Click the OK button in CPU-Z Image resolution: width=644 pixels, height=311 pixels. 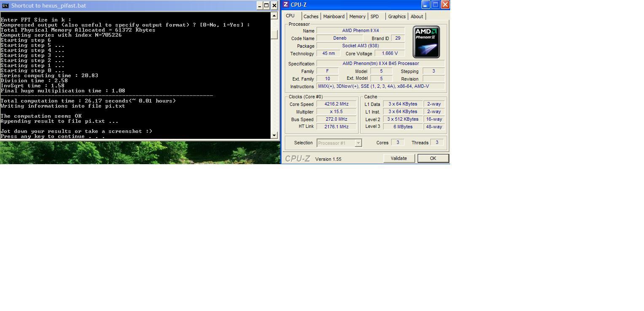(x=433, y=158)
